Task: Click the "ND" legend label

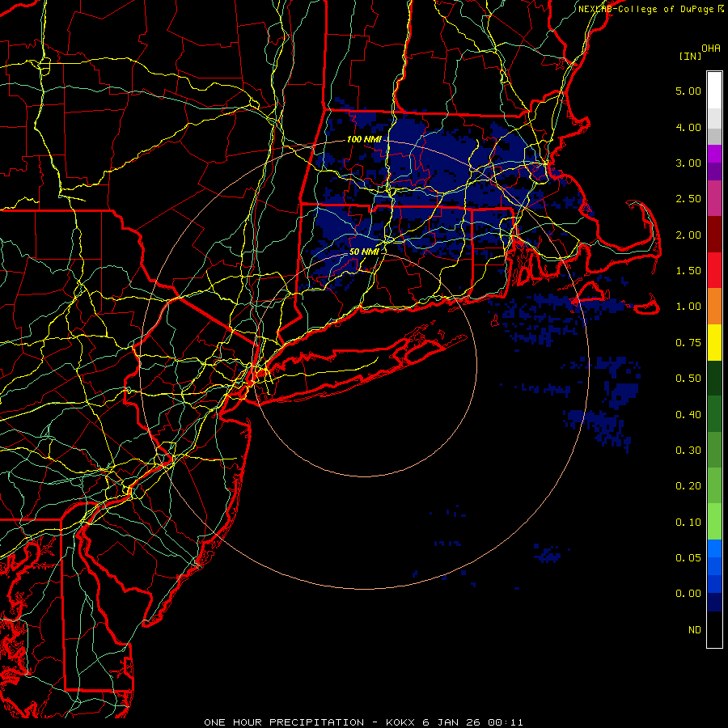Action: (x=695, y=629)
